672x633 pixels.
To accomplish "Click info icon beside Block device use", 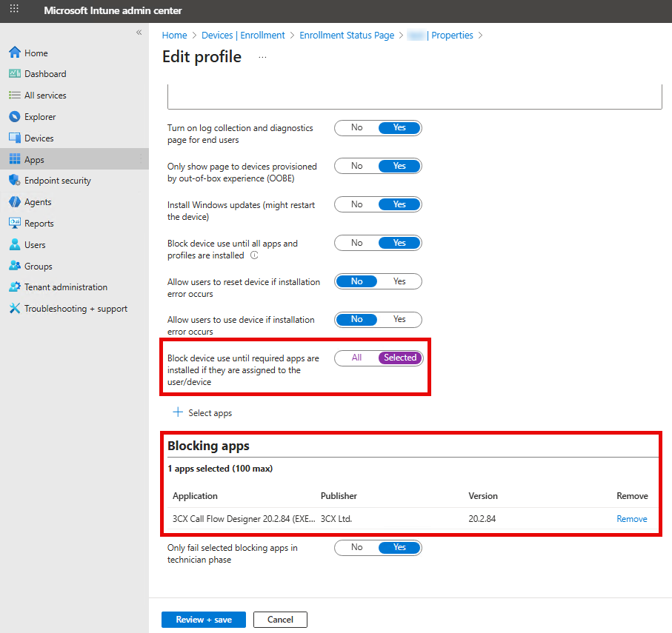I will click(254, 255).
